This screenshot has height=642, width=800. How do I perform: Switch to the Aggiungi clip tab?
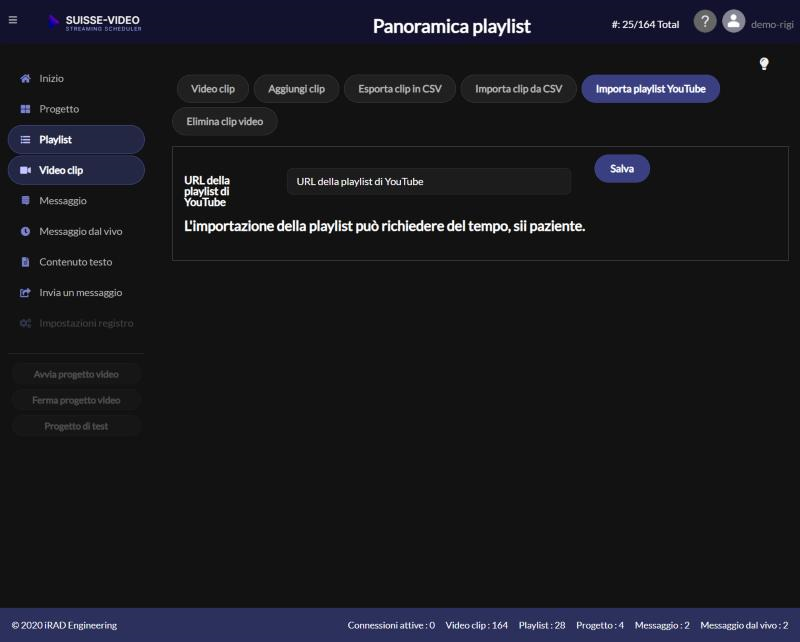tap(296, 89)
